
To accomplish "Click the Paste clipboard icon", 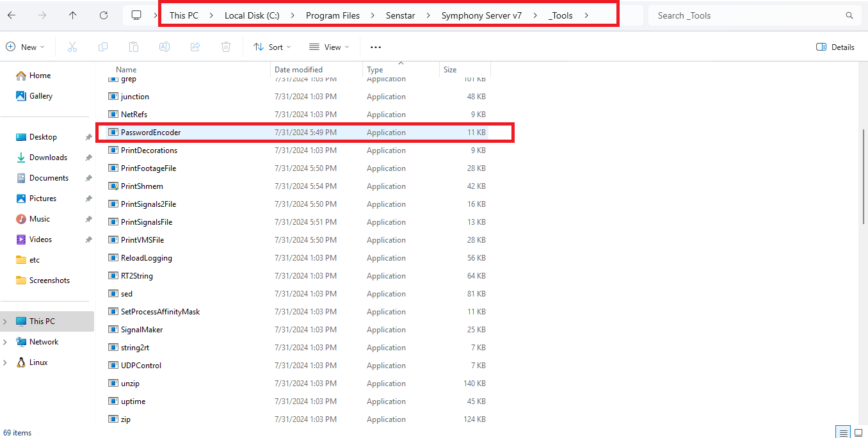I will point(134,46).
